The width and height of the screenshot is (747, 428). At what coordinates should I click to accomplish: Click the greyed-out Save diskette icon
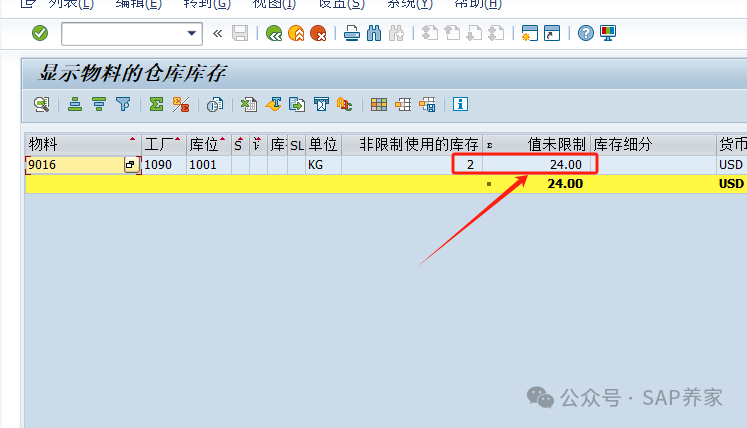click(240, 33)
